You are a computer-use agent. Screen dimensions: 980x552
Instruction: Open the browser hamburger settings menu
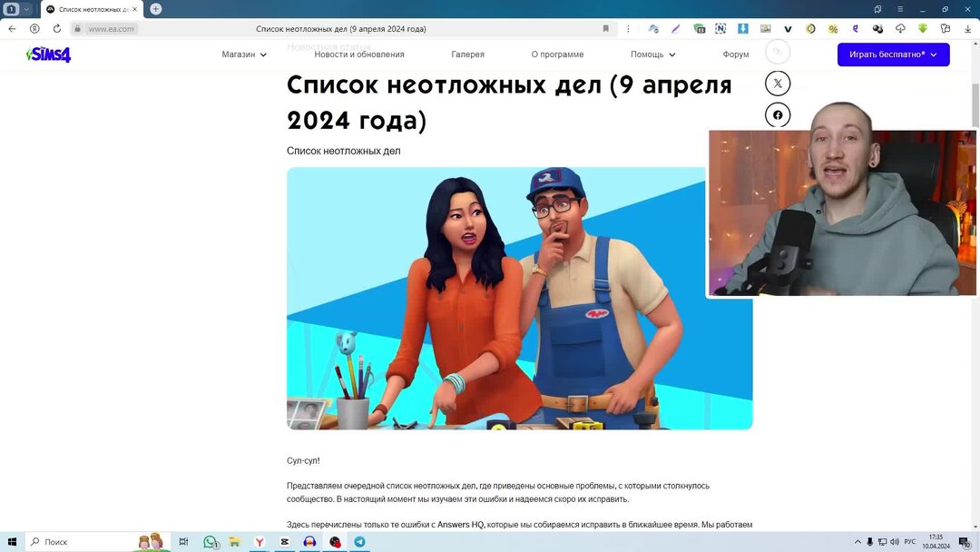pyautogui.click(x=900, y=9)
